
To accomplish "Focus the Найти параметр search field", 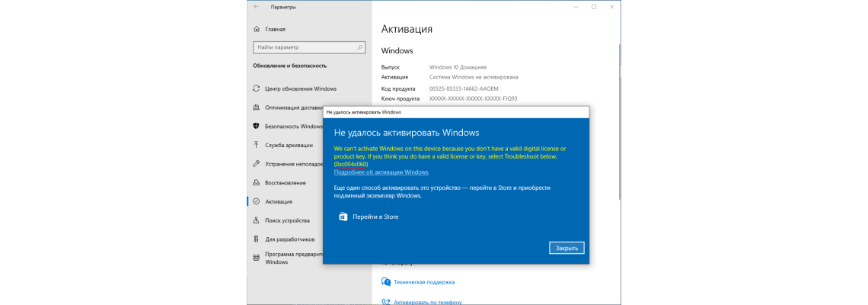I will tap(309, 48).
